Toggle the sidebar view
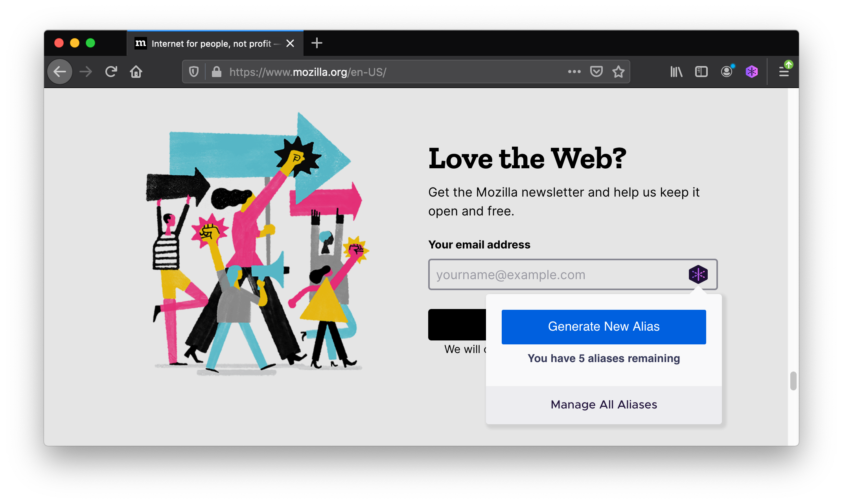The image size is (843, 504). click(701, 72)
